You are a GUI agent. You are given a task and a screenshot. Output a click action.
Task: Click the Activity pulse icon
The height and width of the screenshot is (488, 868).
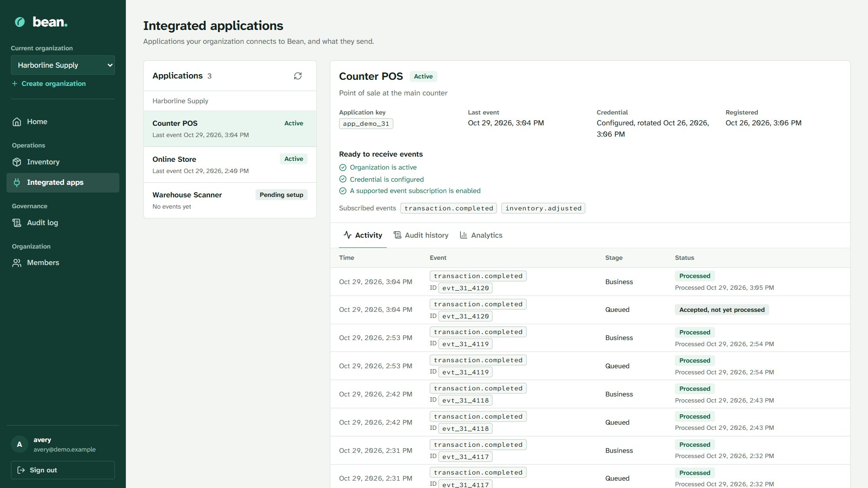348,235
